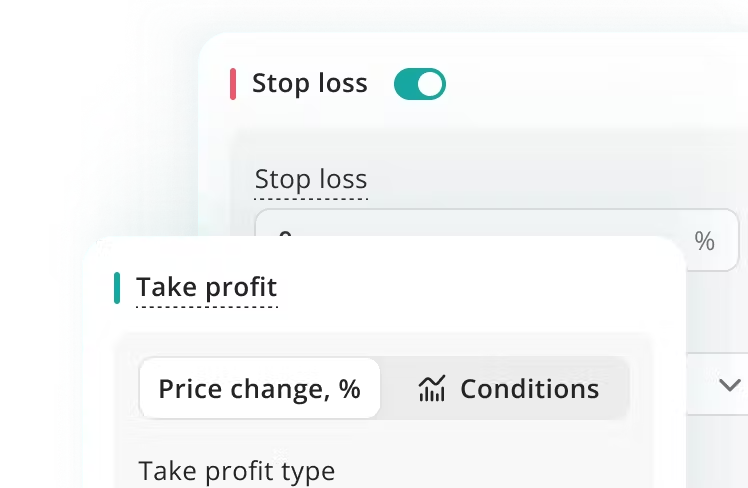
Task: Click the partially hidden value in the Stop loss input
Action: click(285, 234)
